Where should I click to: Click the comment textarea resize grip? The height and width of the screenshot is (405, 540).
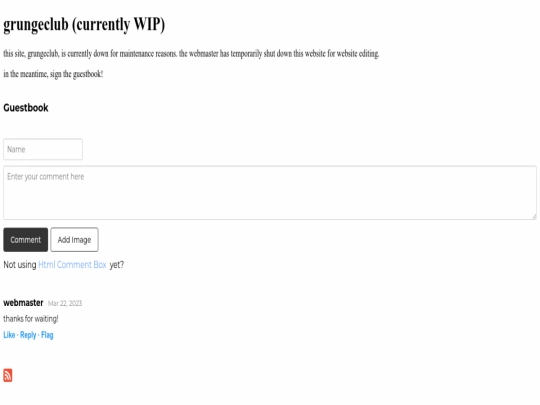pyautogui.click(x=534, y=217)
